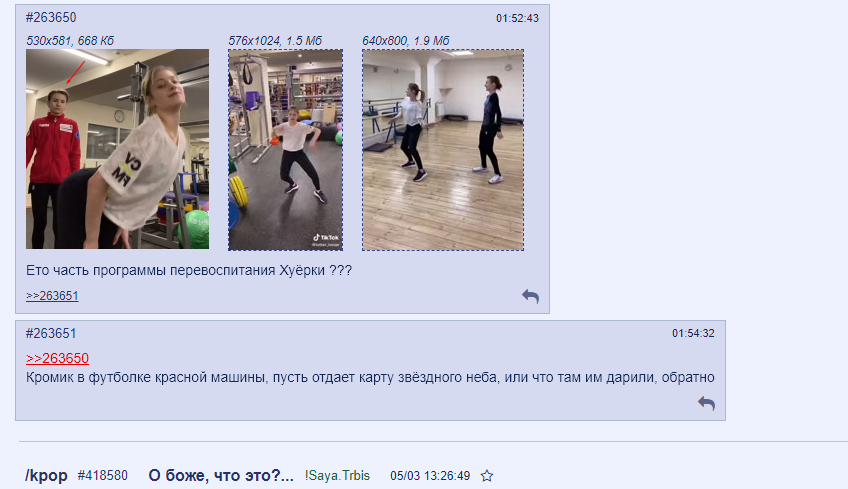Click reply arrow on post #263651
The image size is (848, 489).
coord(706,403)
